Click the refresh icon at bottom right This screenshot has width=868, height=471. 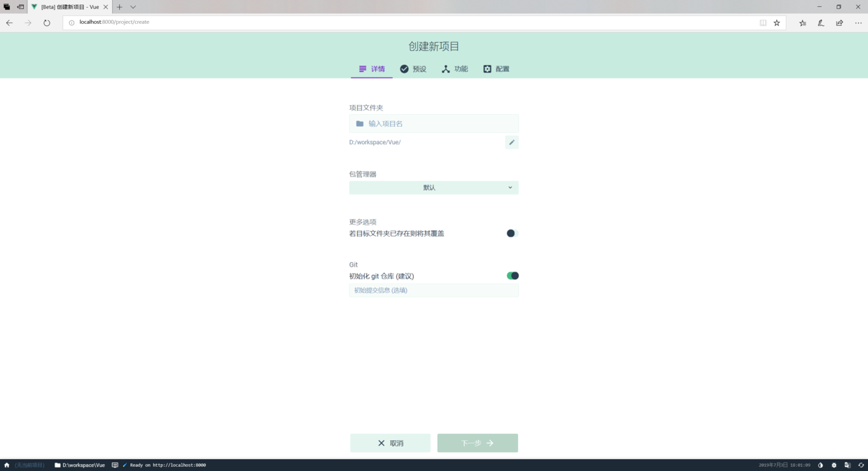click(x=861, y=465)
